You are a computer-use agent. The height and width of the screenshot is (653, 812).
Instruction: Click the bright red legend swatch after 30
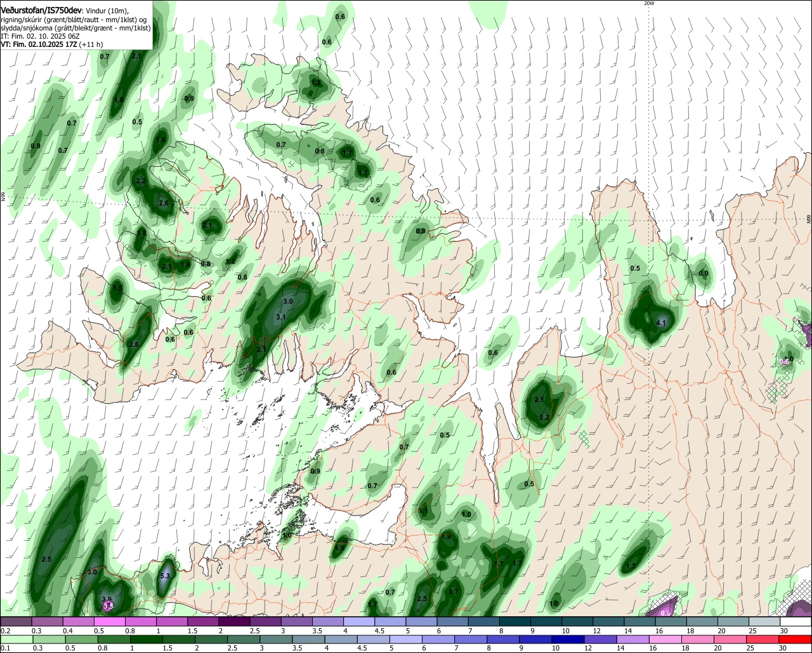click(796, 640)
